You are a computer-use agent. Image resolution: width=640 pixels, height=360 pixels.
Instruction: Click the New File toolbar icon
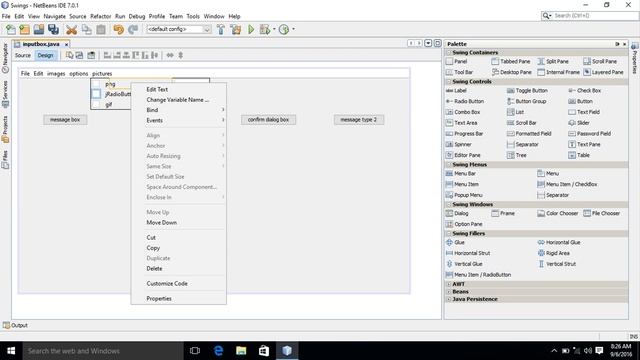11,29
